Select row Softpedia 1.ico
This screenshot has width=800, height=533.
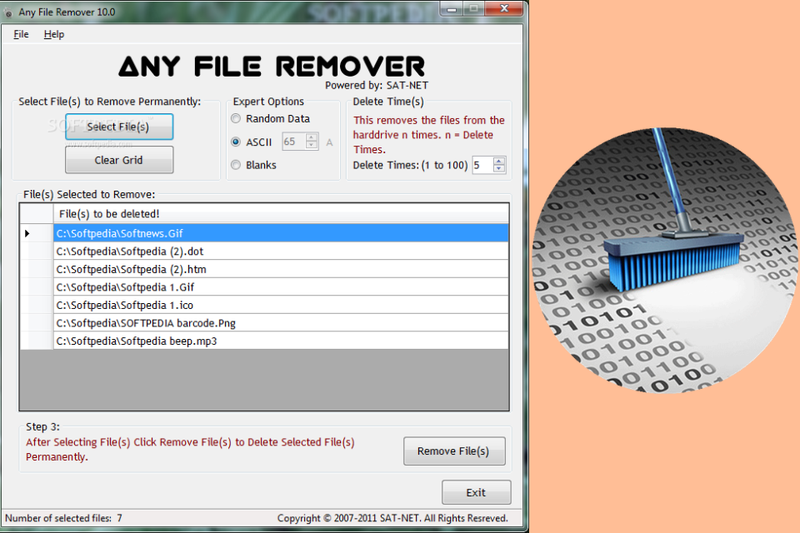tap(281, 304)
